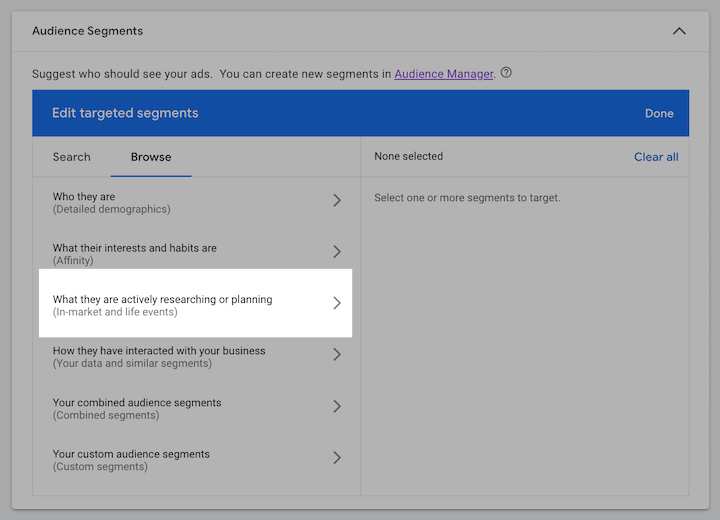
Task: Open Your combined audience segments row
Action: tap(137, 408)
